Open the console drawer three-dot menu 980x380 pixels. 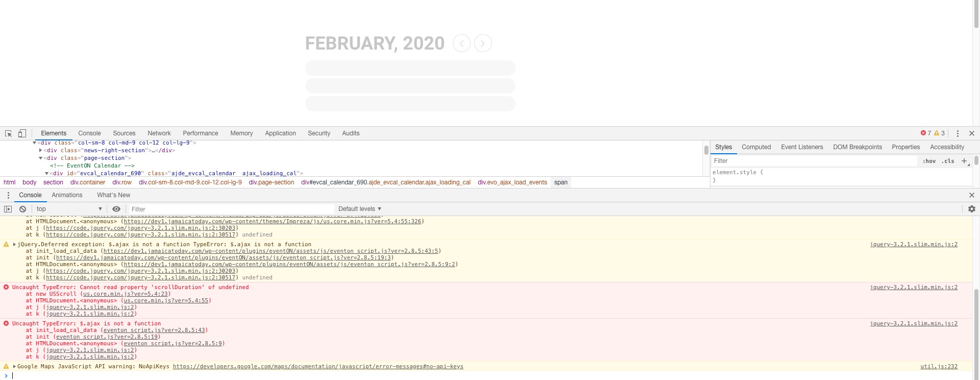coord(8,195)
